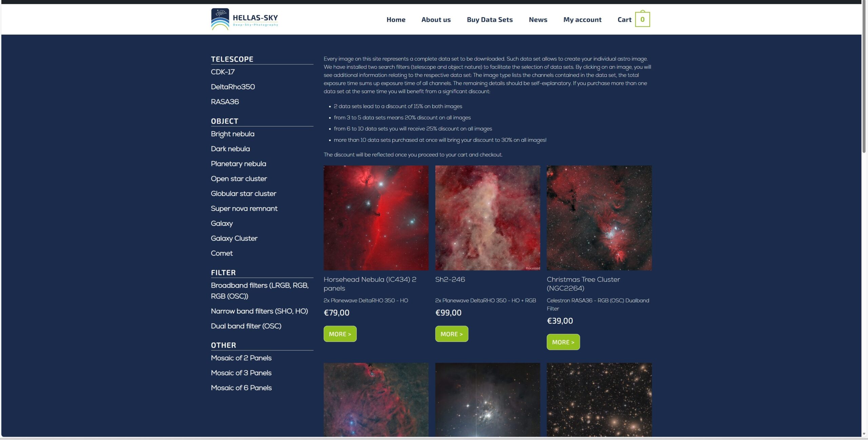This screenshot has width=868, height=440.
Task: Open the Buy Data Sets menu
Action: (489, 20)
